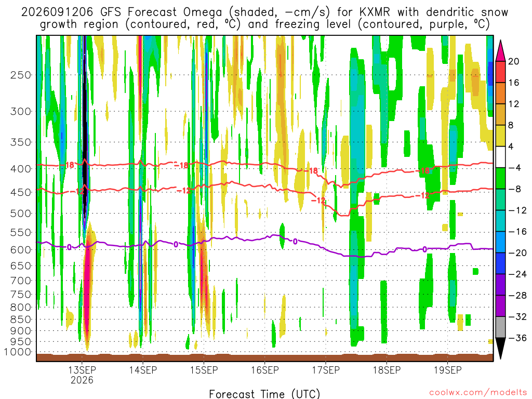Click the Forecast Time (UTC) axis title
Viewport: 532px width, 399px height.
click(264, 394)
